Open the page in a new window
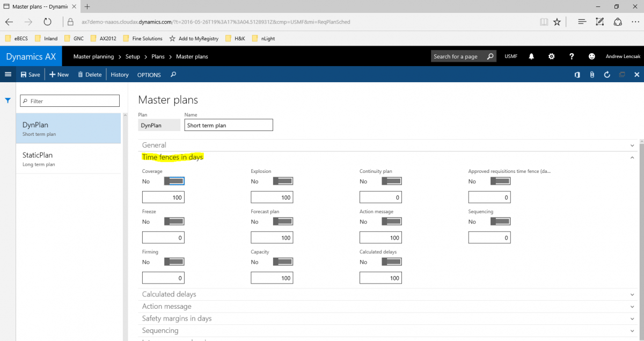644x341 pixels. 622,75
